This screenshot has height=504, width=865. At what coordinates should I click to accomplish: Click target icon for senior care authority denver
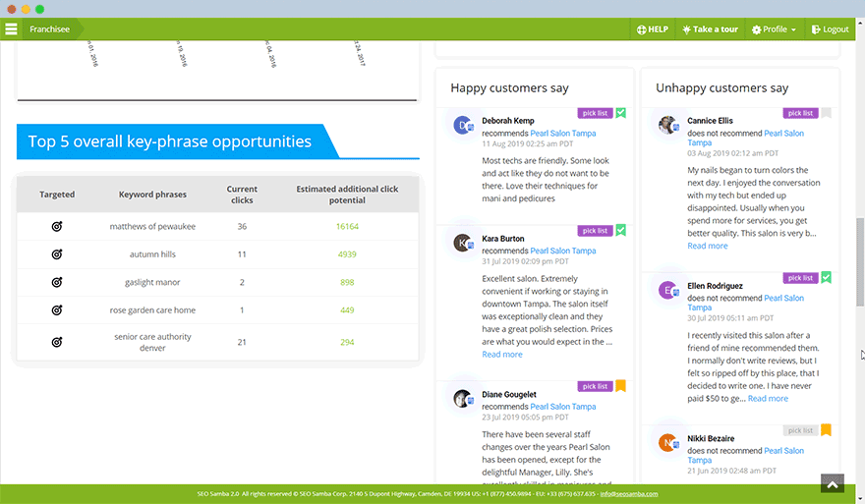[57, 342]
